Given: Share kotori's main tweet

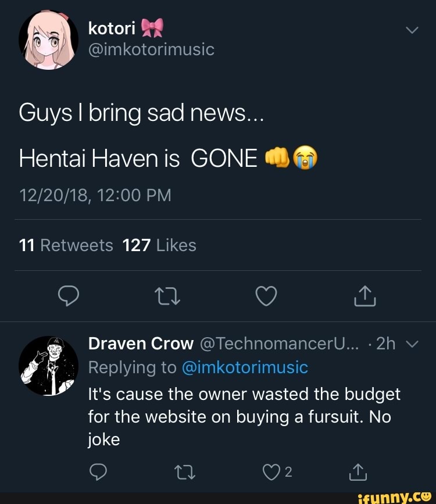Looking at the screenshot, I should click(x=365, y=296).
